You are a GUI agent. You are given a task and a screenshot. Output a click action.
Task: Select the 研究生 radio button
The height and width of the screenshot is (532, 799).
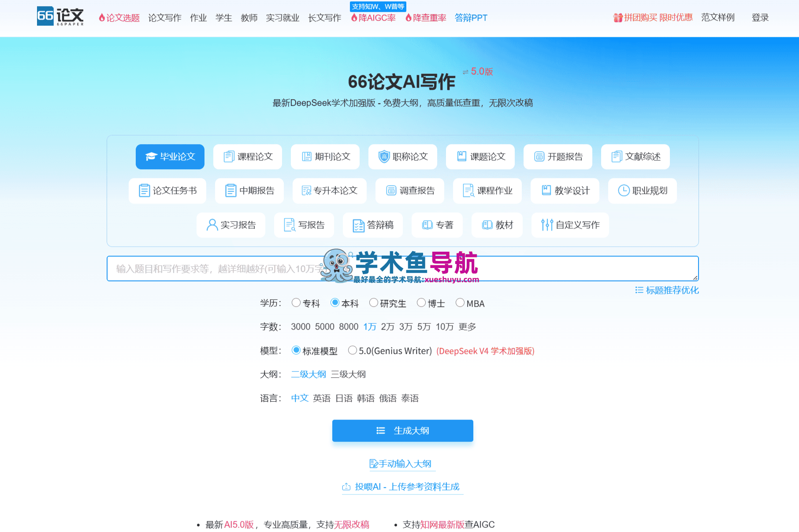(x=374, y=302)
